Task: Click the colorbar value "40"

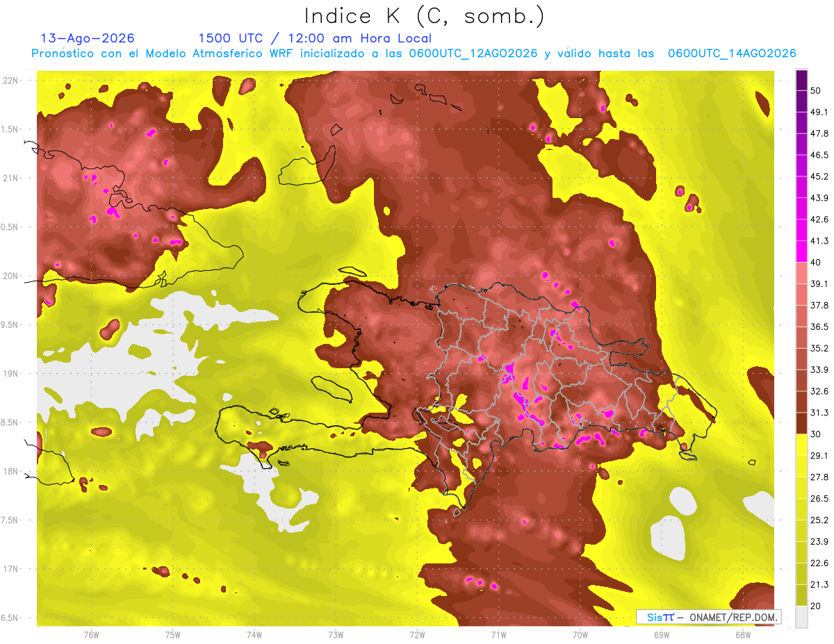Action: coord(817,263)
